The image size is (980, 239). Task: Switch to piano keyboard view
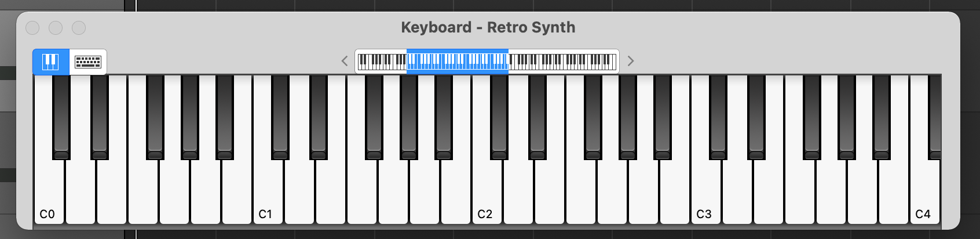[x=51, y=61]
